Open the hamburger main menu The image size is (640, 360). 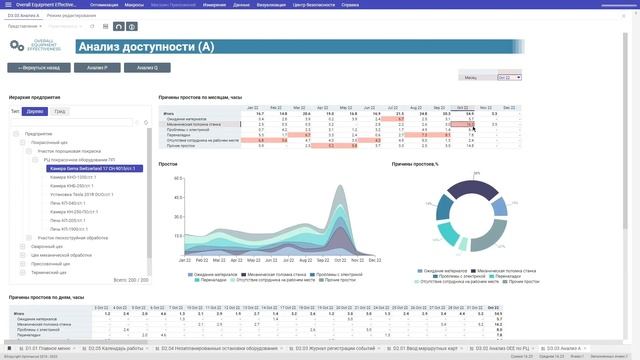pos(8,4)
